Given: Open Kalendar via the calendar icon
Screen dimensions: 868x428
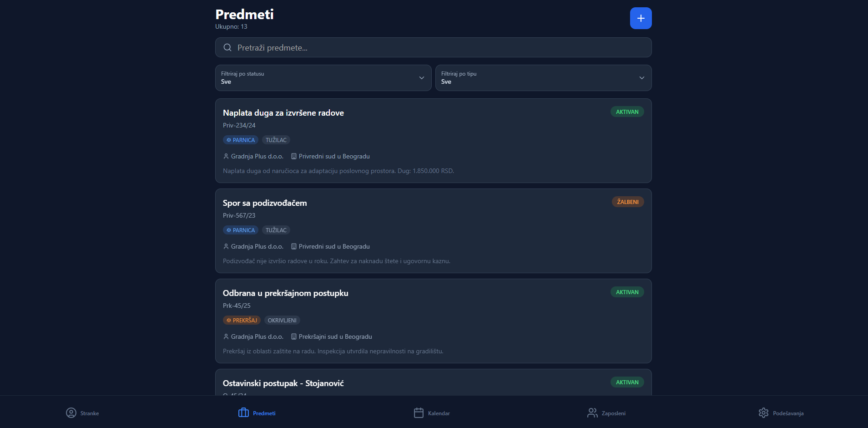Looking at the screenshot, I should tap(419, 413).
